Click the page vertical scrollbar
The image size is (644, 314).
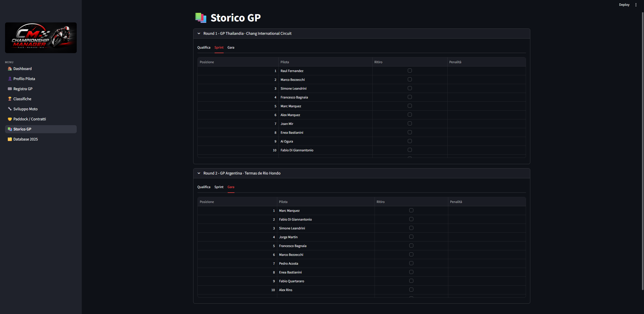pos(643,151)
